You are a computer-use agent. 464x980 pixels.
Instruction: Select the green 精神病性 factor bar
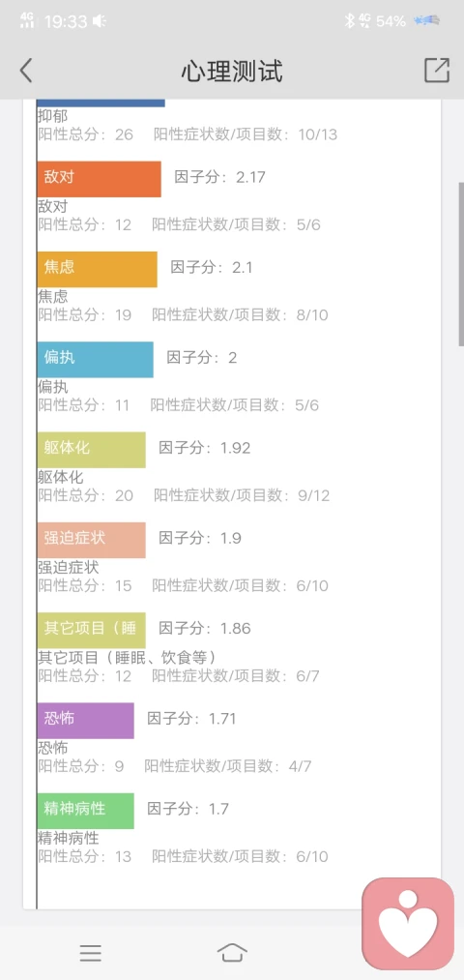86,811
